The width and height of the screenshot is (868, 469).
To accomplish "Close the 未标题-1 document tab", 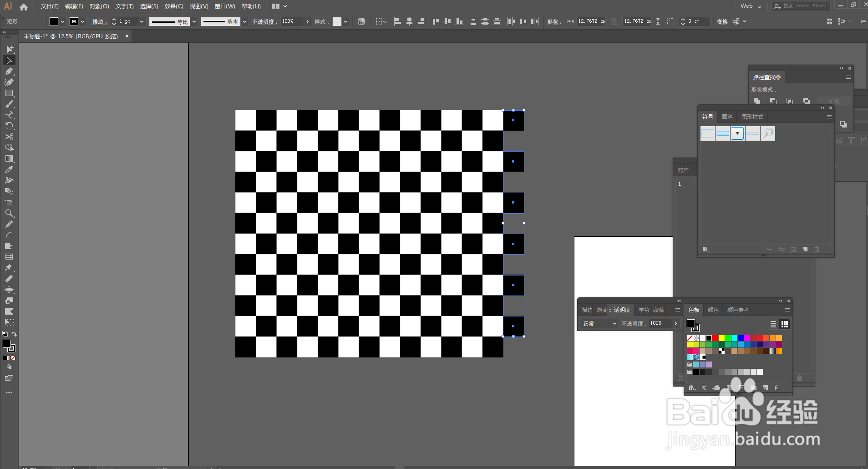I will pyautogui.click(x=127, y=36).
